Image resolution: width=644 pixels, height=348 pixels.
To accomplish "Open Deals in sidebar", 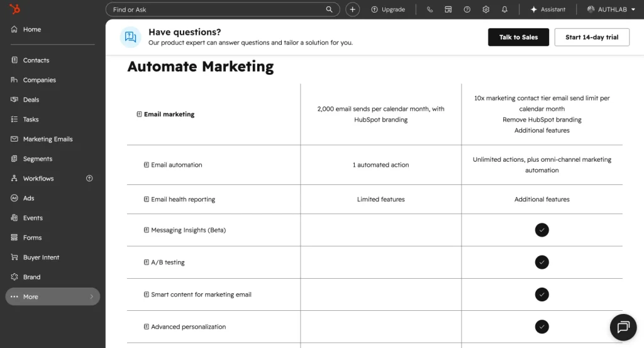I will (53, 100).
